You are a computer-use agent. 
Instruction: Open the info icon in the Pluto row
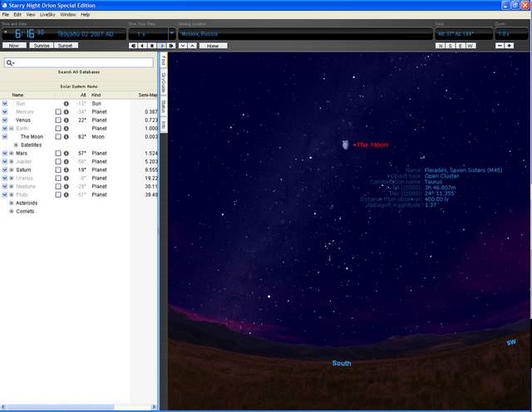tap(66, 195)
